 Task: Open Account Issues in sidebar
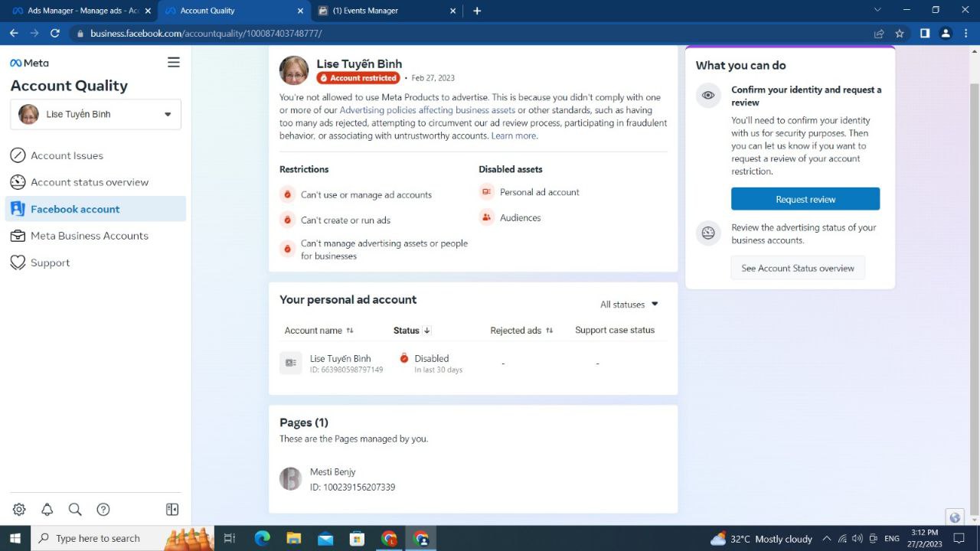click(x=96, y=155)
